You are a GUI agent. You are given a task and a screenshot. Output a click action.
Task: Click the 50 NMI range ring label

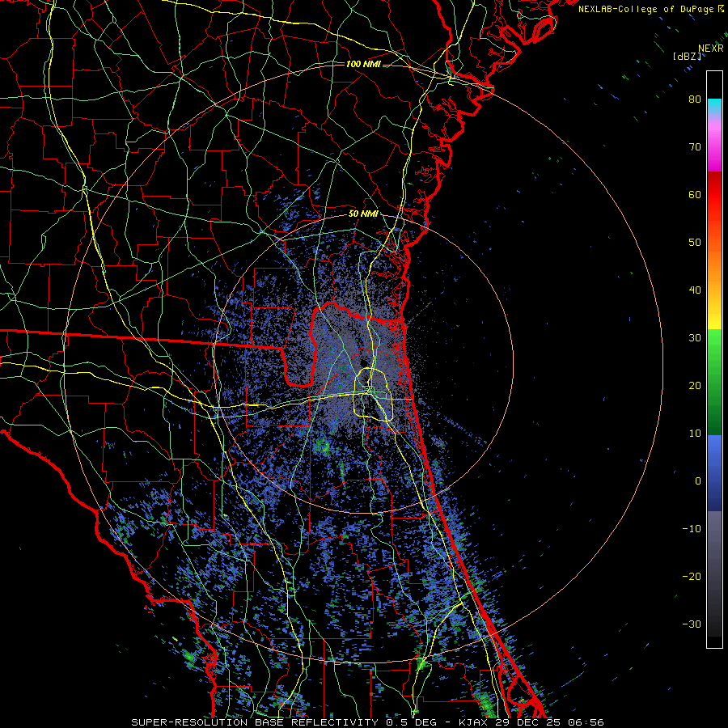[x=363, y=214]
